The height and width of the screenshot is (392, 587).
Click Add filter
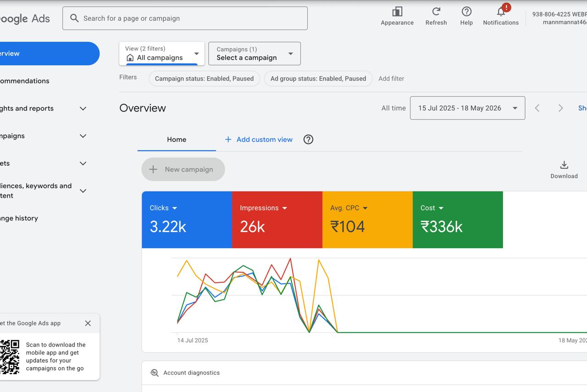pyautogui.click(x=391, y=78)
